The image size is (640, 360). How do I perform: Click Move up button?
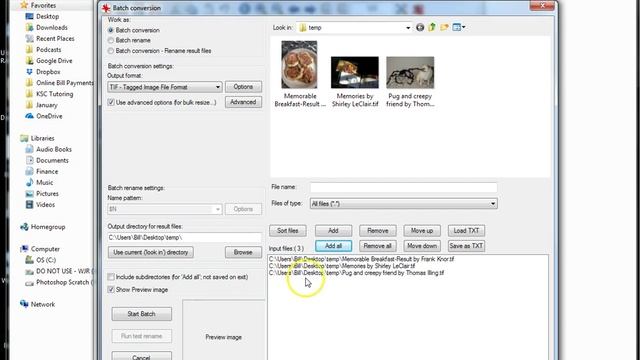point(422,231)
